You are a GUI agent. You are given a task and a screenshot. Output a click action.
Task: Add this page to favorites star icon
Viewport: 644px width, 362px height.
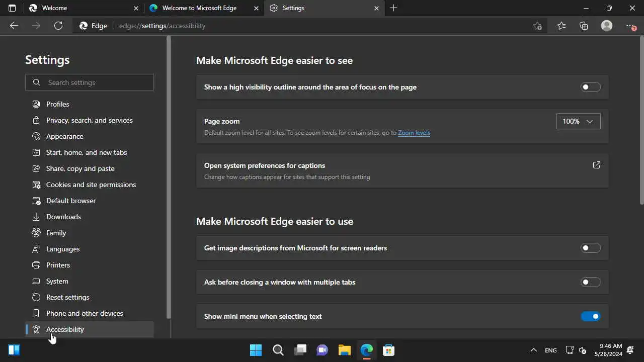click(537, 26)
